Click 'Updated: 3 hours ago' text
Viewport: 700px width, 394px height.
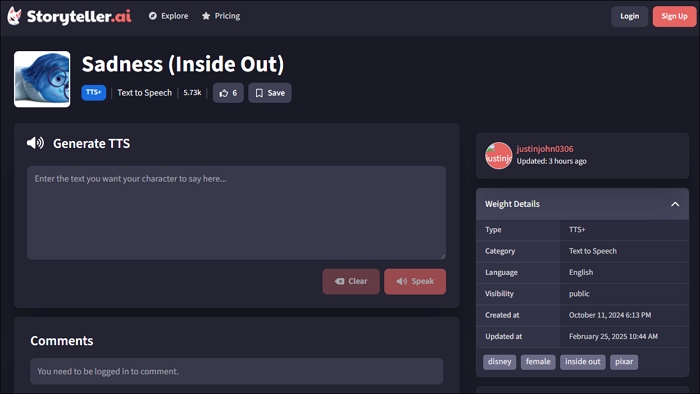point(551,161)
